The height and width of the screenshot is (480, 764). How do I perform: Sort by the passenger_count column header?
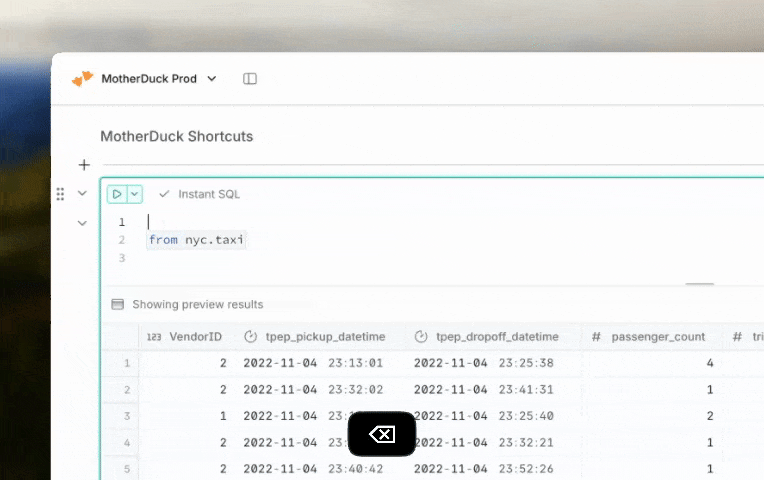click(658, 337)
